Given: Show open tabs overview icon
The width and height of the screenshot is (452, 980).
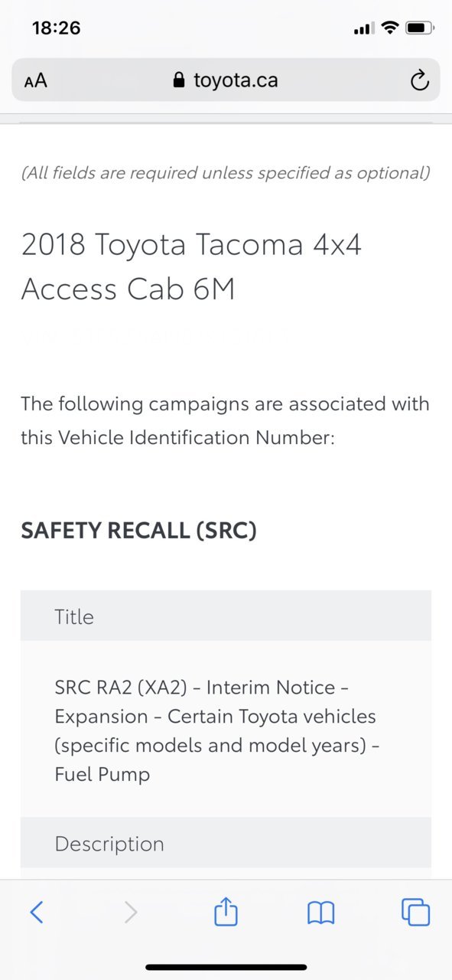Looking at the screenshot, I should pyautogui.click(x=415, y=912).
